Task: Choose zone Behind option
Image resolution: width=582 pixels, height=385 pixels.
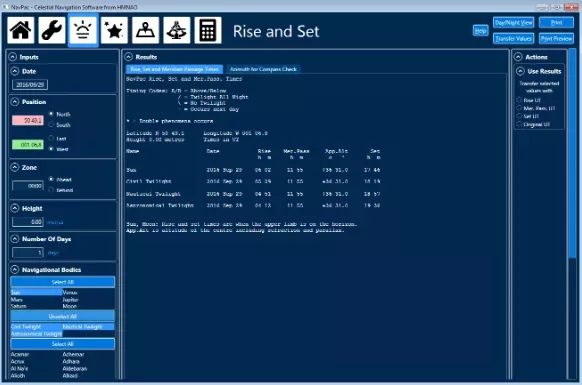Action: click(x=51, y=190)
